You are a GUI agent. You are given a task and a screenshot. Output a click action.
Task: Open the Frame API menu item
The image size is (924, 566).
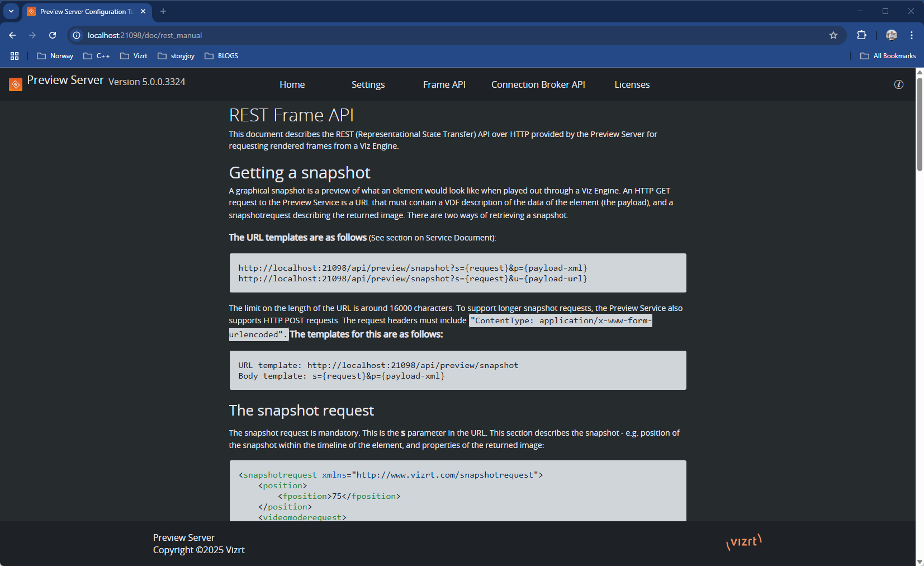(x=444, y=84)
